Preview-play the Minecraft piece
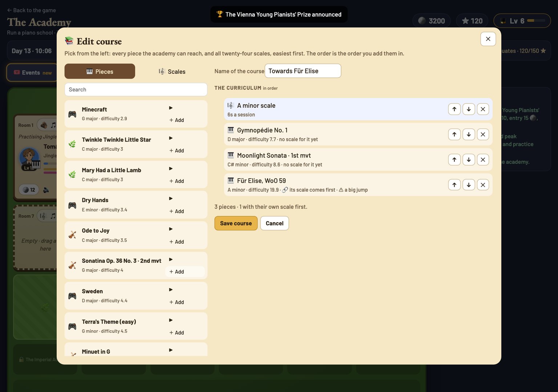Viewport: 558px width, 392px height. pos(171,108)
